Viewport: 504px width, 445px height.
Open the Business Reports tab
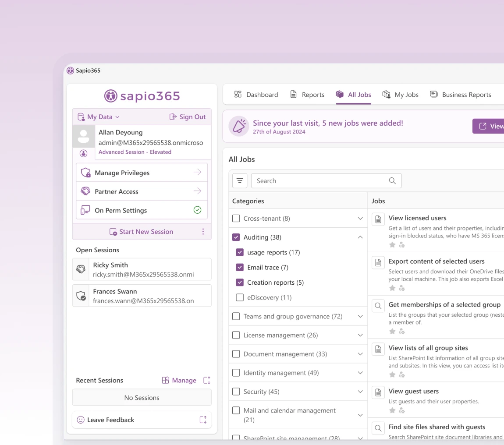click(x=461, y=95)
